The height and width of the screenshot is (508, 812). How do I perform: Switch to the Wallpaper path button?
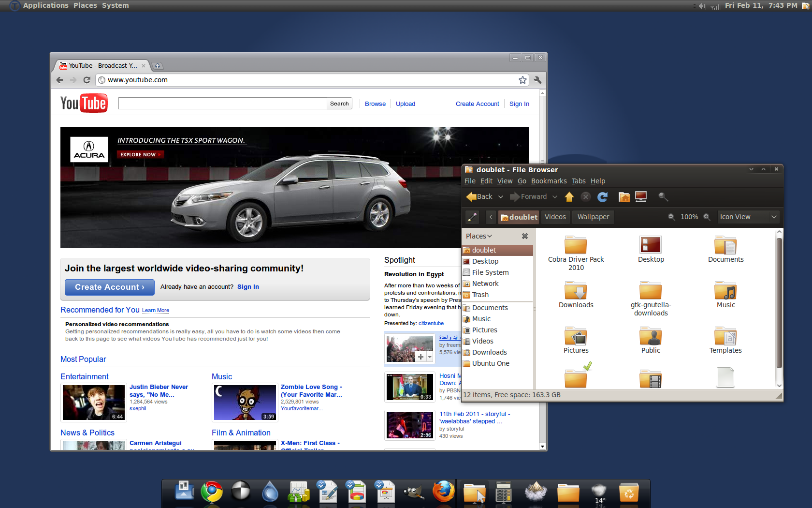click(593, 217)
